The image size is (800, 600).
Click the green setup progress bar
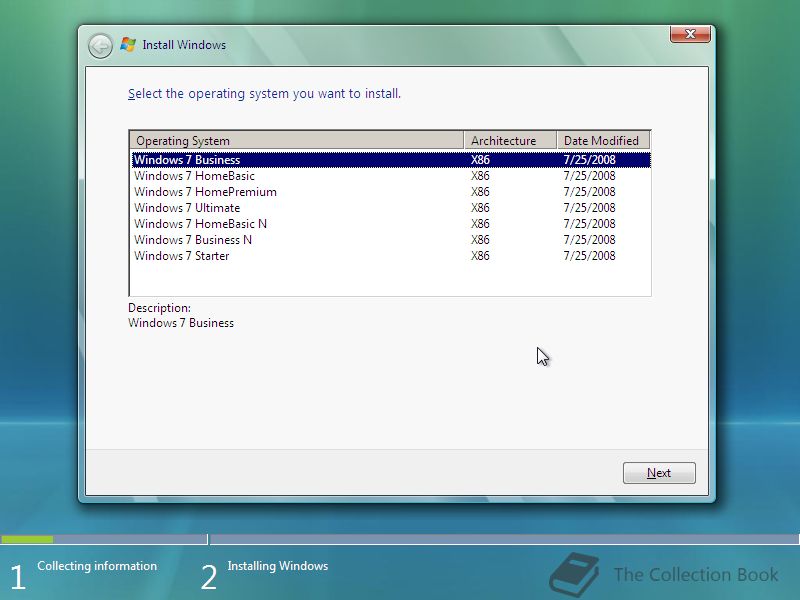(27, 539)
